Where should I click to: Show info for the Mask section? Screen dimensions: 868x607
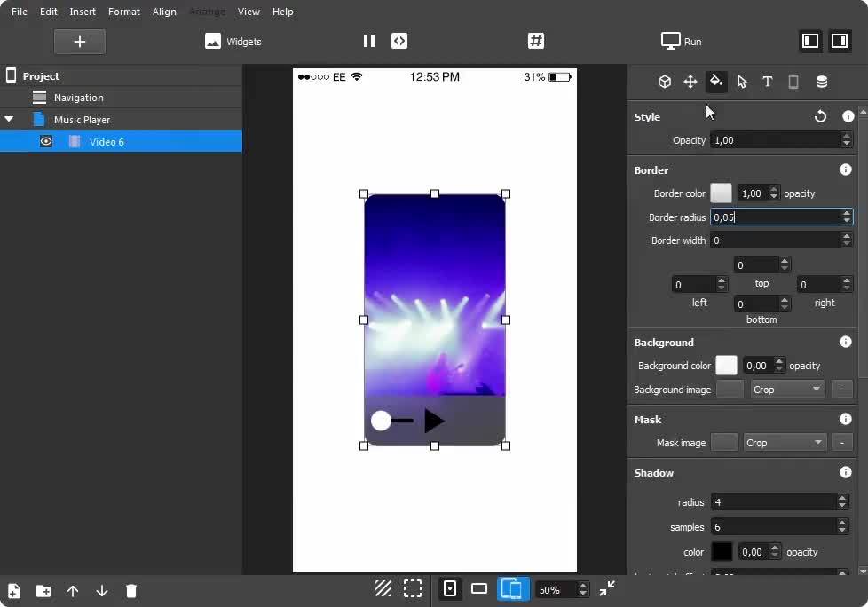845,419
